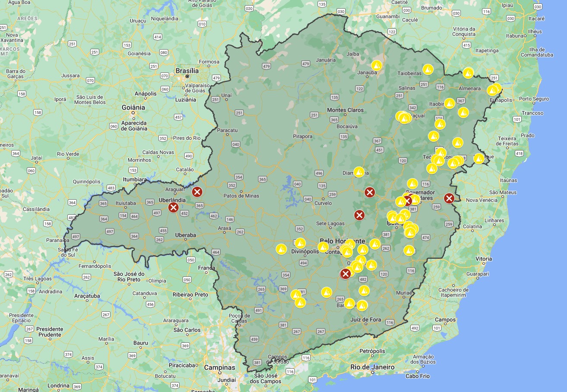Image resolution: width=567 pixels, height=392 pixels.
Task: Click the yellow warning marker above Almenara
Action: click(x=468, y=73)
